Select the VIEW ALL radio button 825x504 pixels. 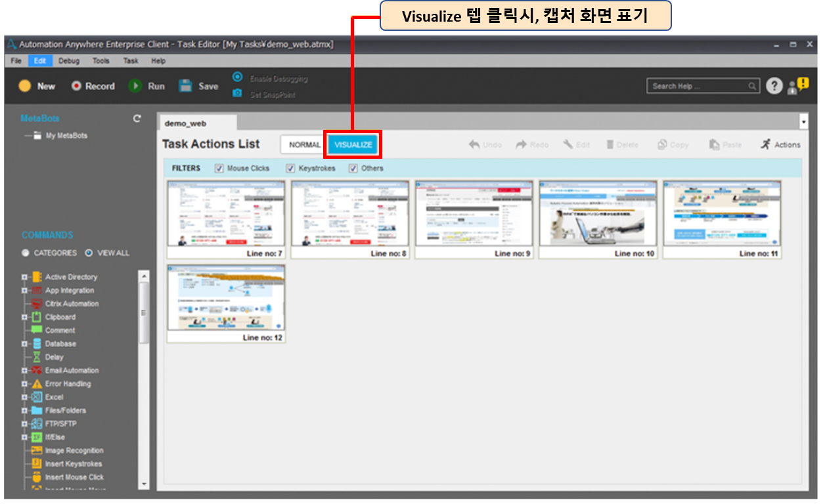pos(90,253)
